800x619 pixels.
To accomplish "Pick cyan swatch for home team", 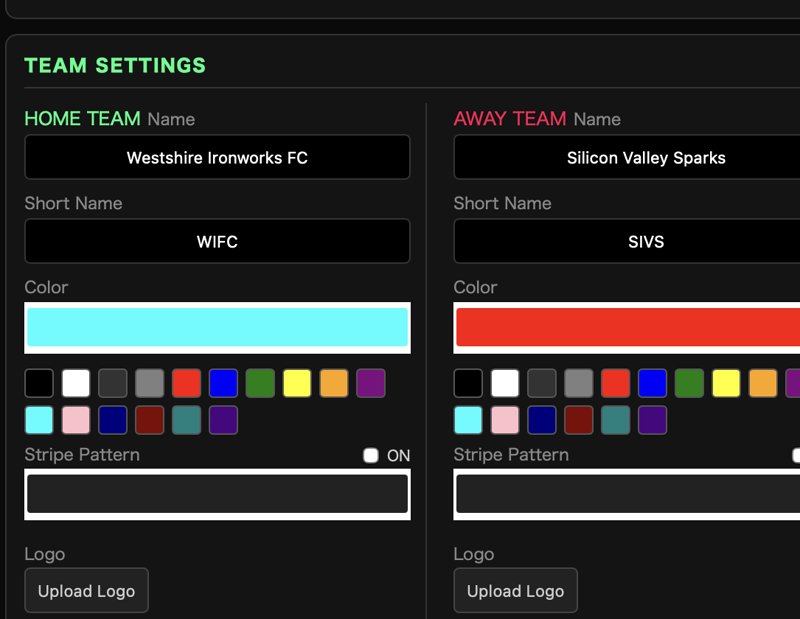I will coord(39,420).
